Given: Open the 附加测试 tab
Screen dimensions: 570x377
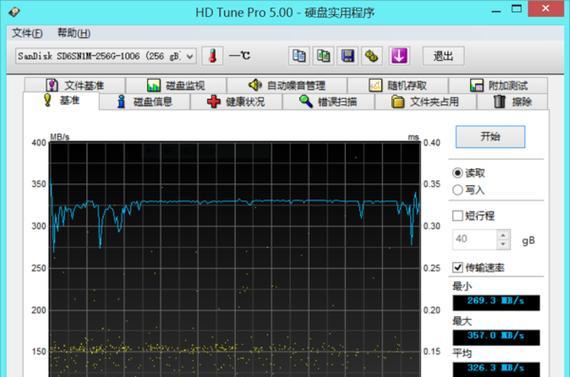Looking at the screenshot, I should click(x=498, y=85).
